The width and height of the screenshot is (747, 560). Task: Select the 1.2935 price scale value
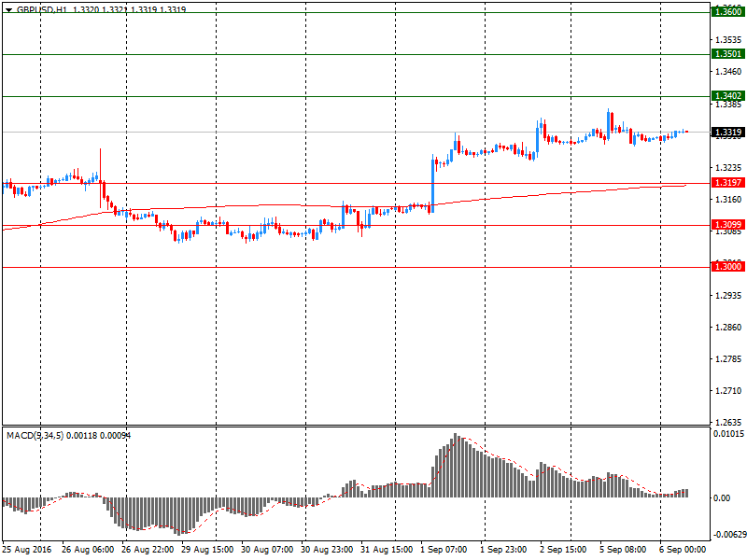pos(728,295)
